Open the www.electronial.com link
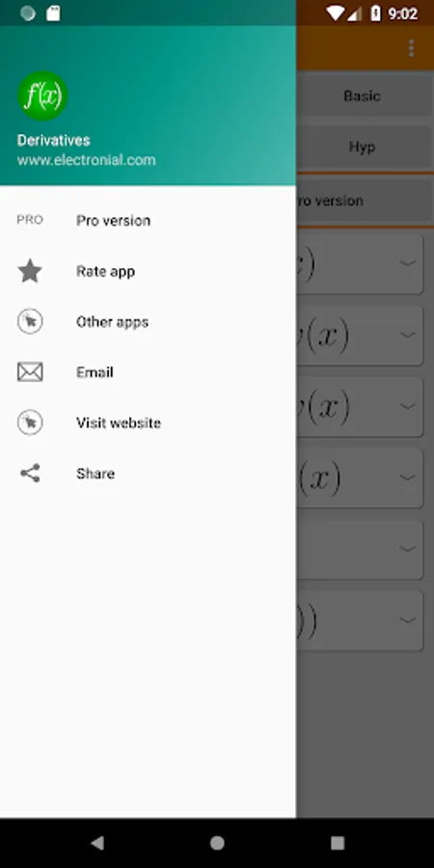 tap(87, 160)
